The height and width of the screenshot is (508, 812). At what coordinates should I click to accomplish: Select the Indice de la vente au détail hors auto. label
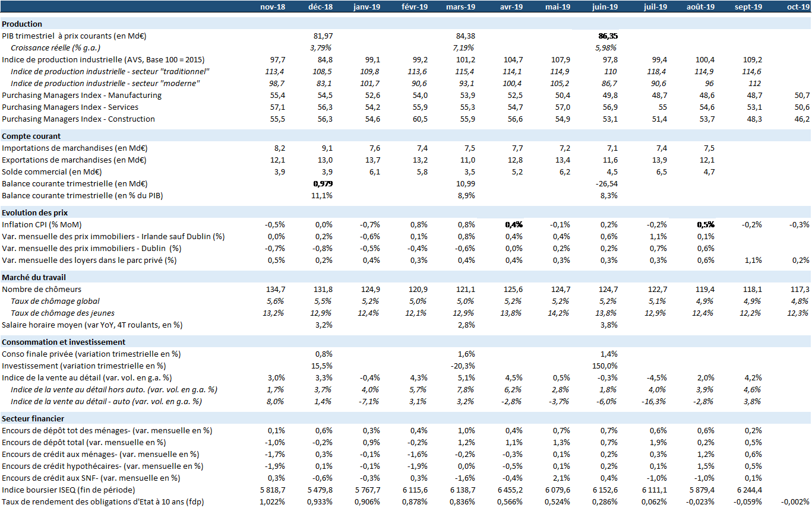coord(114,389)
